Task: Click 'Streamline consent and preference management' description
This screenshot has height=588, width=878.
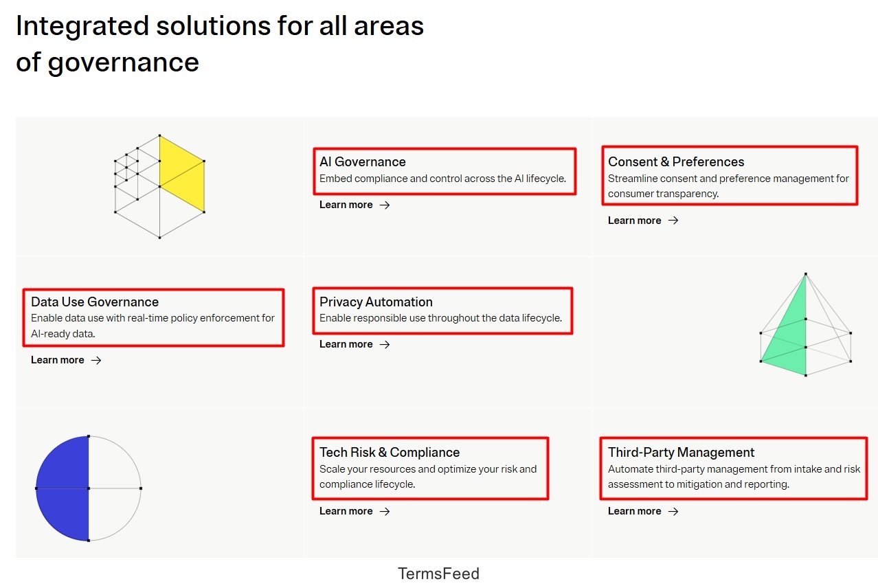Action: point(728,186)
